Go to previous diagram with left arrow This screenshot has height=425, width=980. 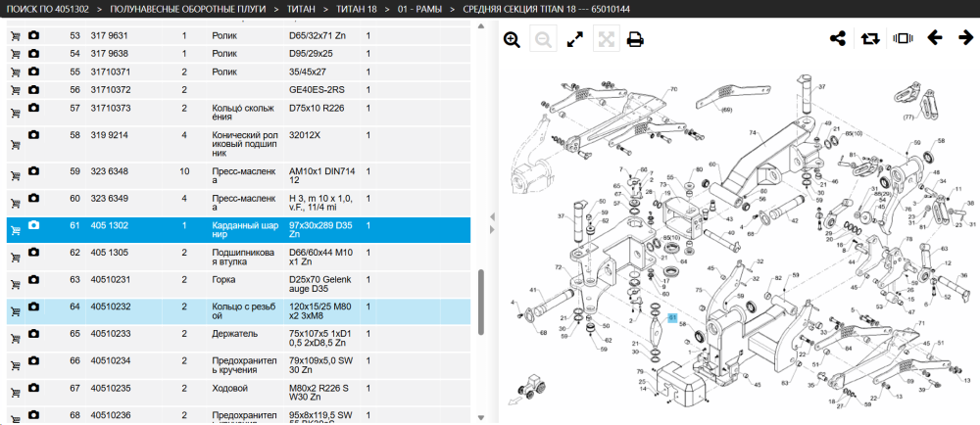[934, 38]
